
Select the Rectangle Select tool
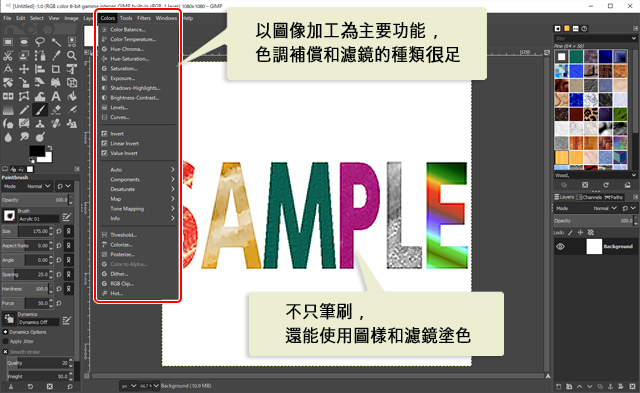pyautogui.click(x=8, y=42)
